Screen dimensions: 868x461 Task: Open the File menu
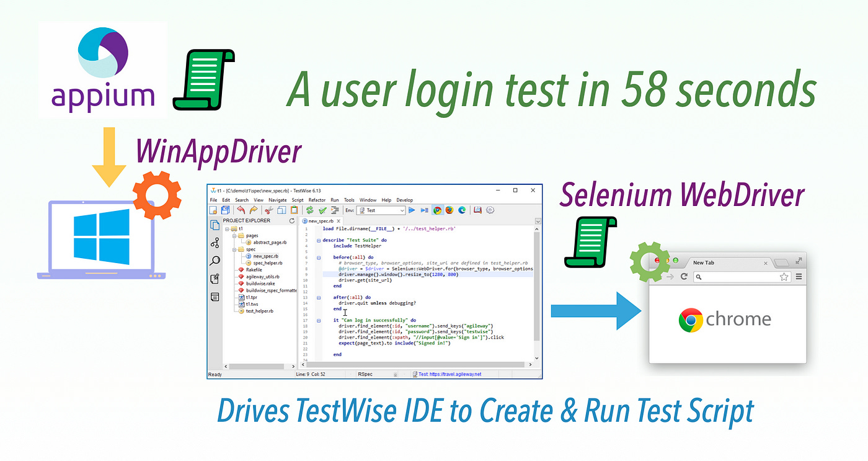pyautogui.click(x=213, y=200)
